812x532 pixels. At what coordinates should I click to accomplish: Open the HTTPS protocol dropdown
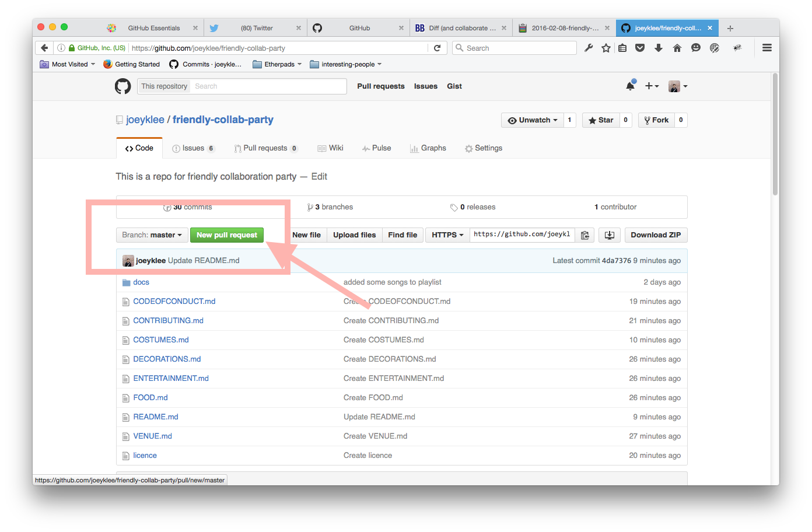coord(447,235)
